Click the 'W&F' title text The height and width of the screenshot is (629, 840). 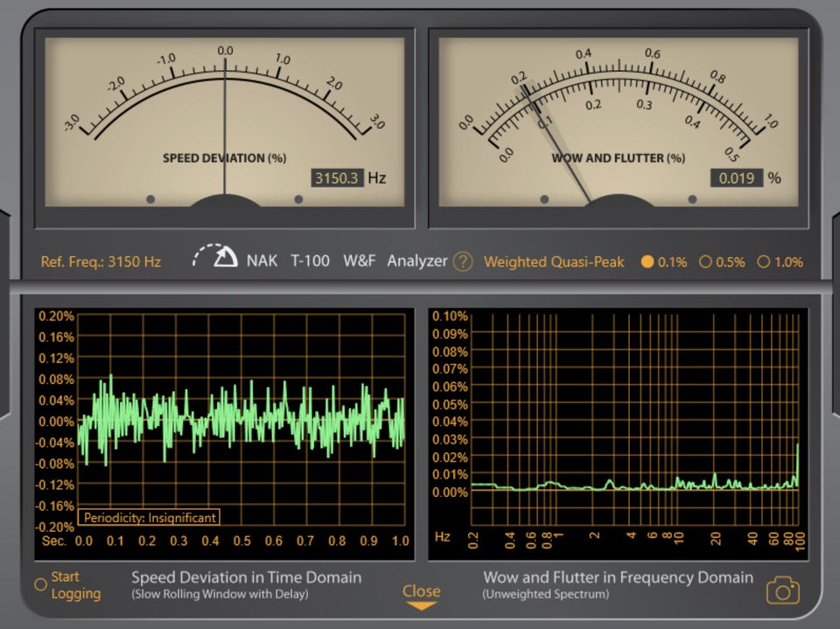[x=359, y=261]
